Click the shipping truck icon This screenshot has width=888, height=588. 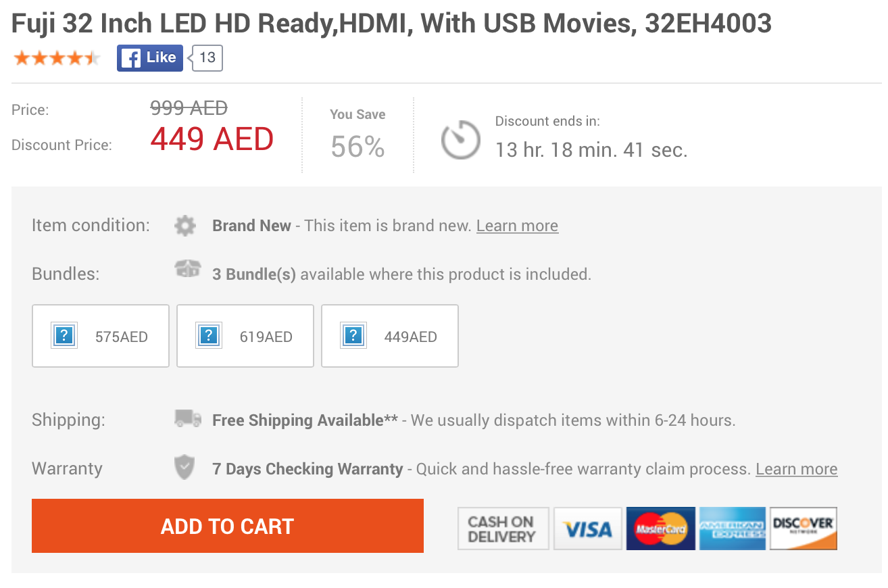tap(188, 418)
